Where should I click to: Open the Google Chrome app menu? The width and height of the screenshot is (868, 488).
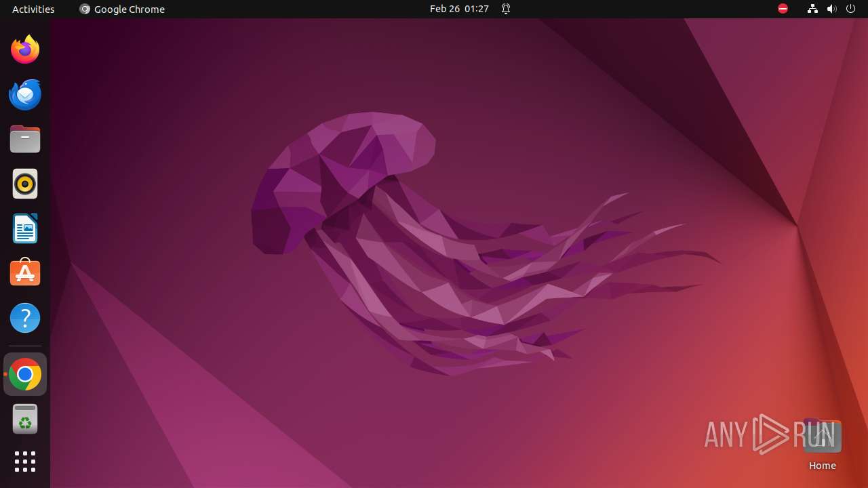pos(122,9)
